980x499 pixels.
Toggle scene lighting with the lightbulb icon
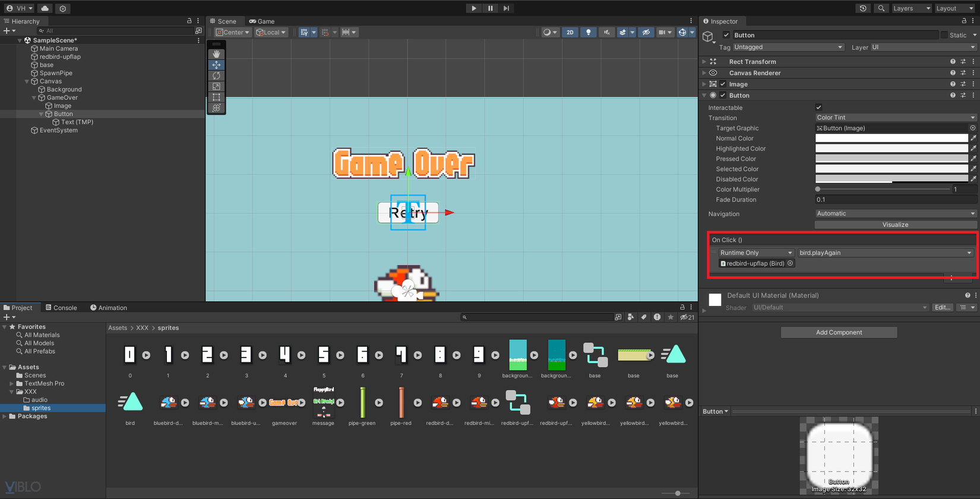coord(588,33)
